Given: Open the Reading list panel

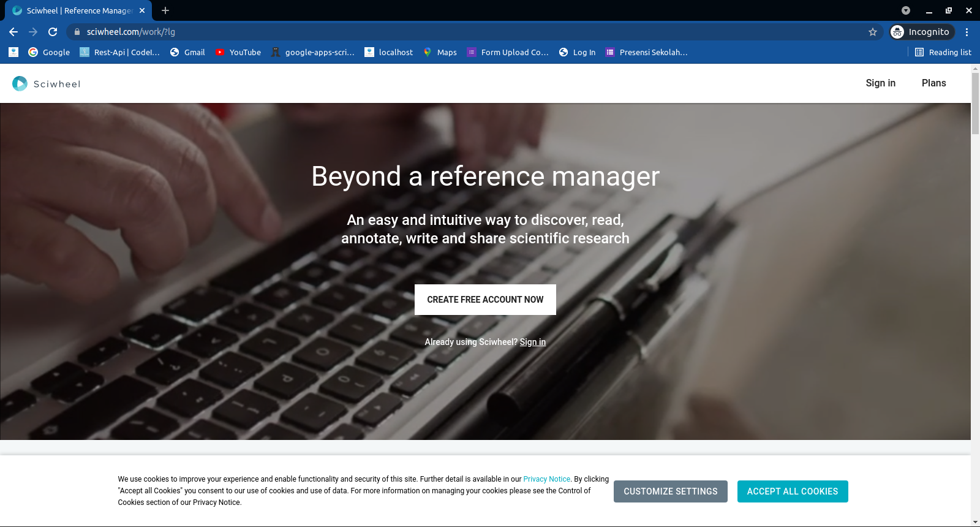Looking at the screenshot, I should pyautogui.click(x=943, y=52).
